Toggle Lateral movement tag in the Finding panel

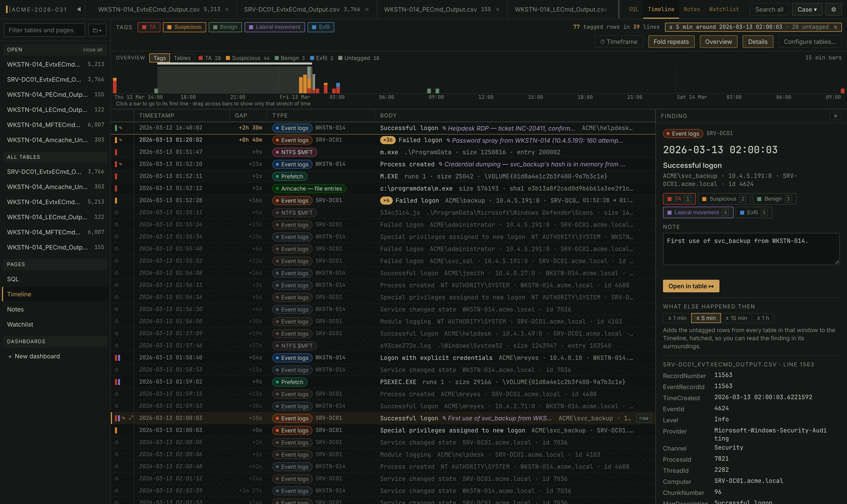pyautogui.click(x=698, y=212)
